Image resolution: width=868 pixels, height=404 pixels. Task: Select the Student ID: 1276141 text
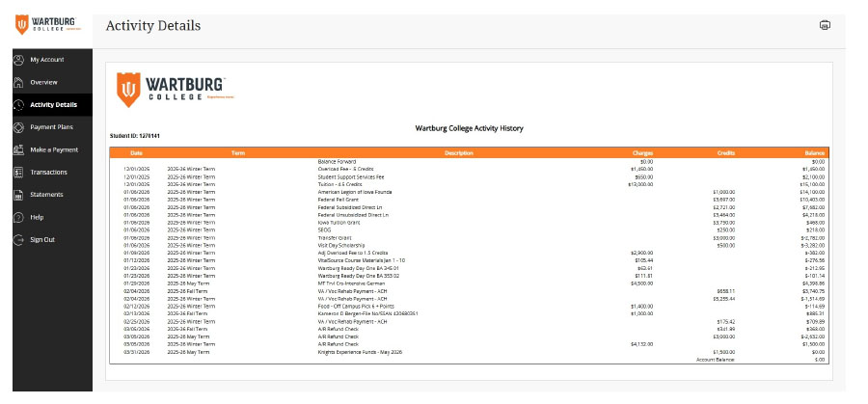click(135, 136)
